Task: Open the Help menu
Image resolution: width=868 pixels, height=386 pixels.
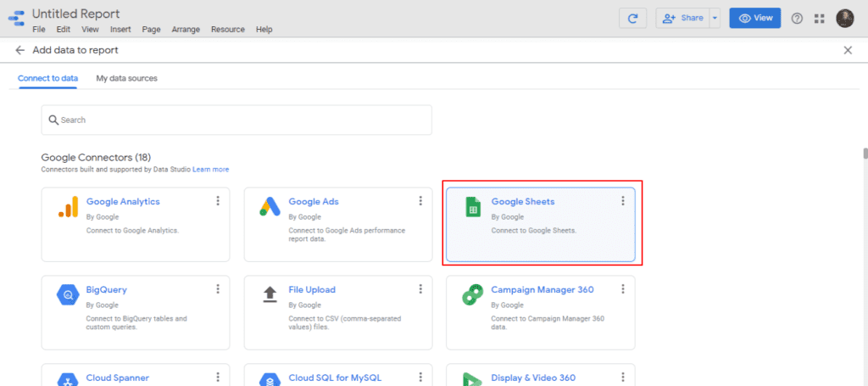Action: coord(264,30)
